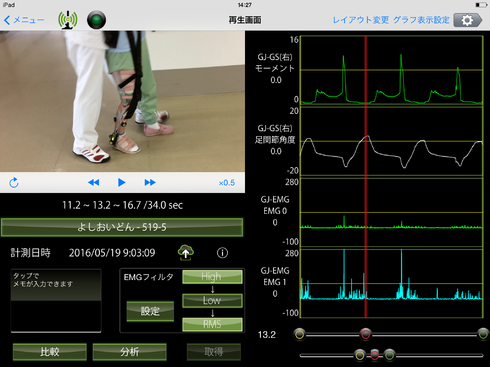Open the gear settings button
This screenshot has width=490, height=367.
click(468, 20)
